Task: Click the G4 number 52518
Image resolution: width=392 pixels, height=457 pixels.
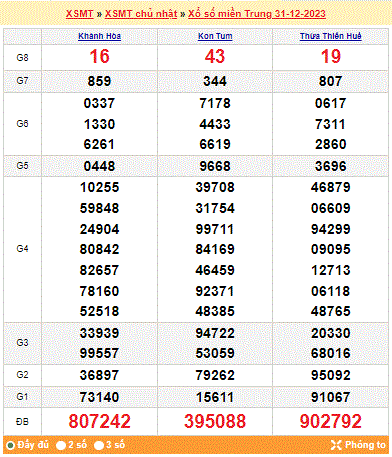Action: pyautogui.click(x=99, y=311)
